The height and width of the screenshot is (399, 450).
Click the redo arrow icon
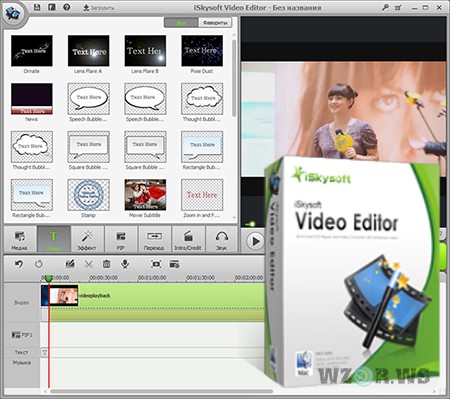pos(39,264)
